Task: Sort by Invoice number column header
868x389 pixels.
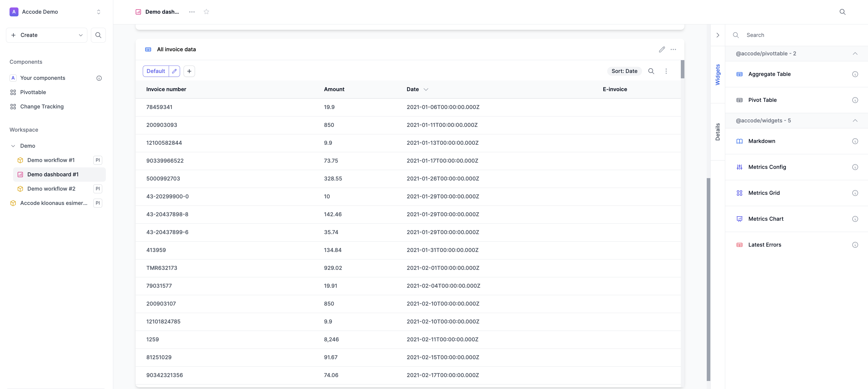Action: pos(166,89)
